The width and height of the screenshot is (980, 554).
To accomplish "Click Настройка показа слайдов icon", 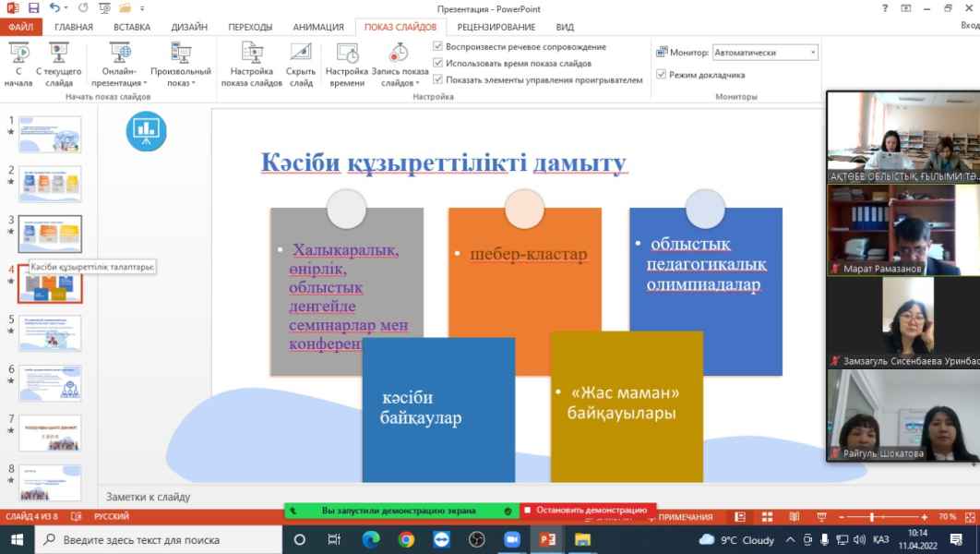I will coord(252,54).
